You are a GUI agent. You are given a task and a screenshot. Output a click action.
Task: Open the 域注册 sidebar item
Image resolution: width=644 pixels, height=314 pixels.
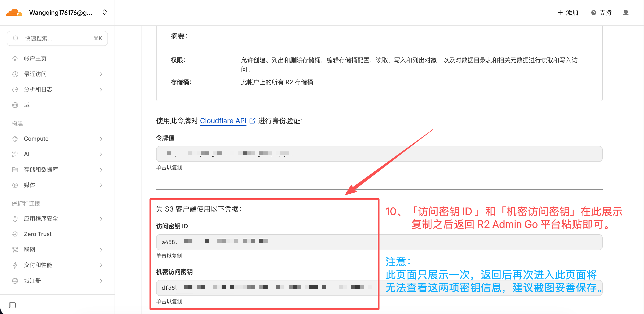[x=32, y=281]
